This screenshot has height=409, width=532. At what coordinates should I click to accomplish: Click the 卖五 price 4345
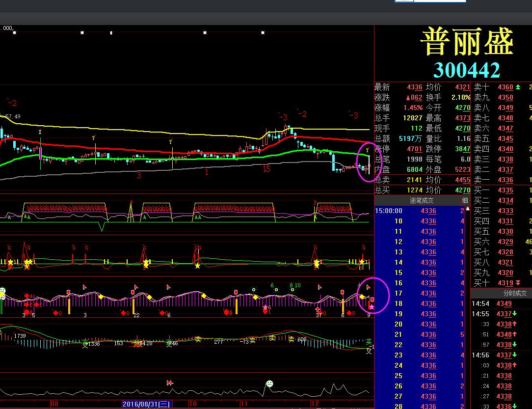(505, 138)
